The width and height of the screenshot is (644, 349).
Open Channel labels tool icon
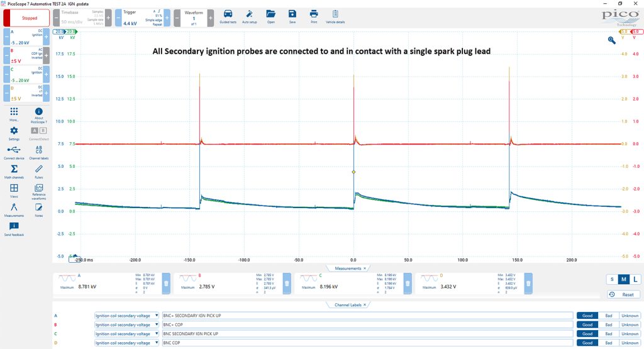click(38, 150)
